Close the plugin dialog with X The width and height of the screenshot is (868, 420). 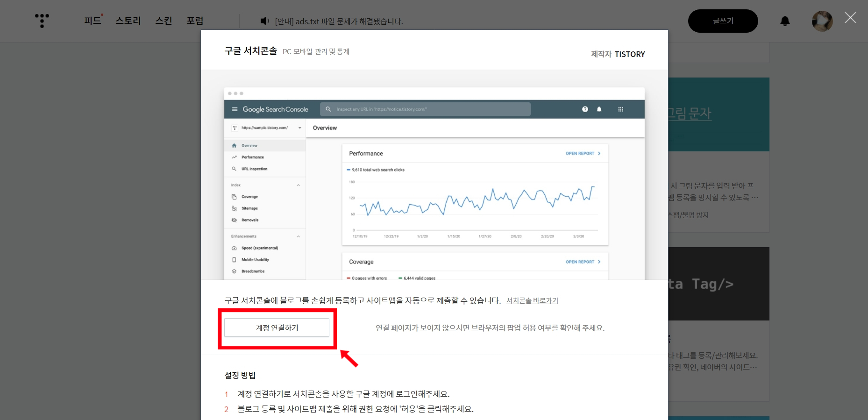coord(850,18)
